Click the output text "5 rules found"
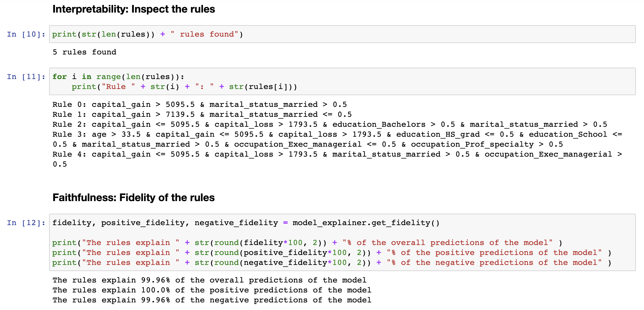The width and height of the screenshot is (644, 310). click(x=84, y=52)
